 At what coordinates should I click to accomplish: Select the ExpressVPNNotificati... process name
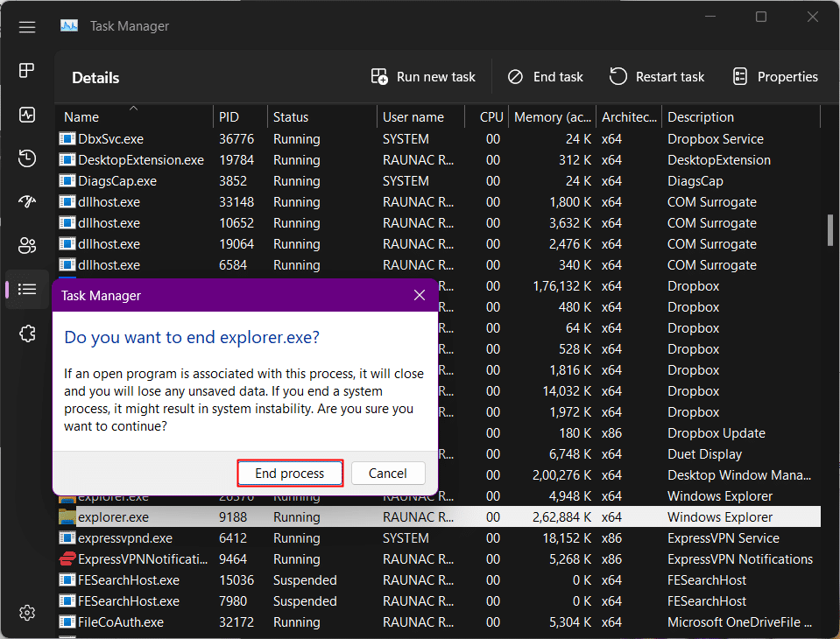[x=143, y=558]
